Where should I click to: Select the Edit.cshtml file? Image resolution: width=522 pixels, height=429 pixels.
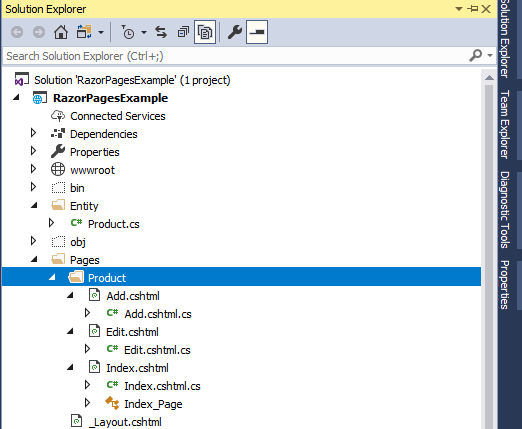click(x=132, y=332)
